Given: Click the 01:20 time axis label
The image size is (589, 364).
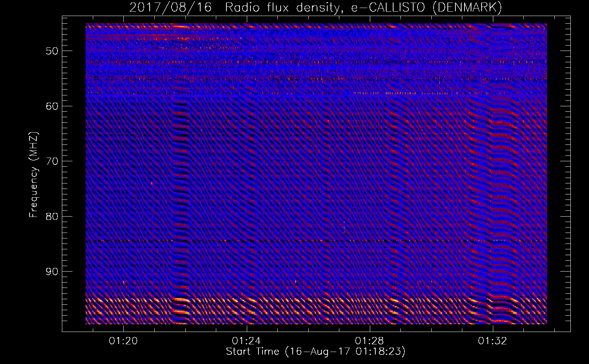Looking at the screenshot, I should 123,341.
